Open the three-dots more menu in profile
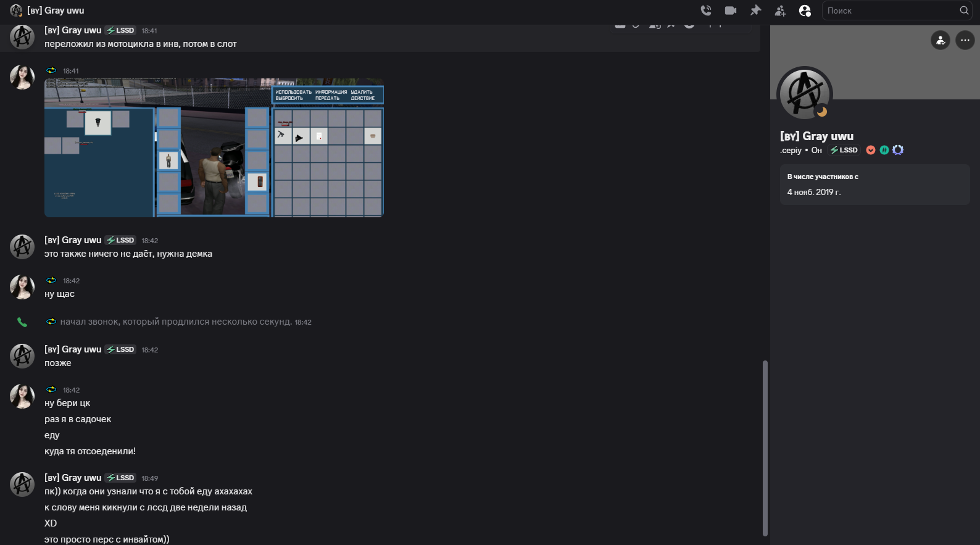This screenshot has width=980, height=545. (x=965, y=41)
